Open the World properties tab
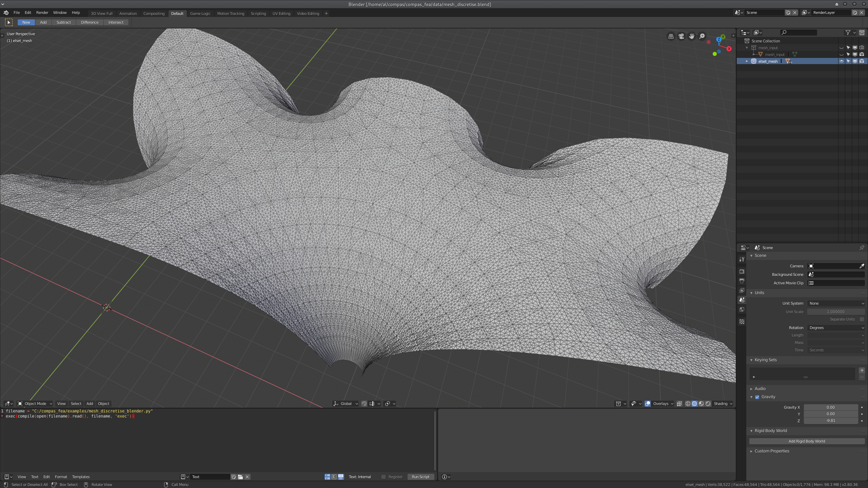The width and height of the screenshot is (868, 488). (742, 310)
